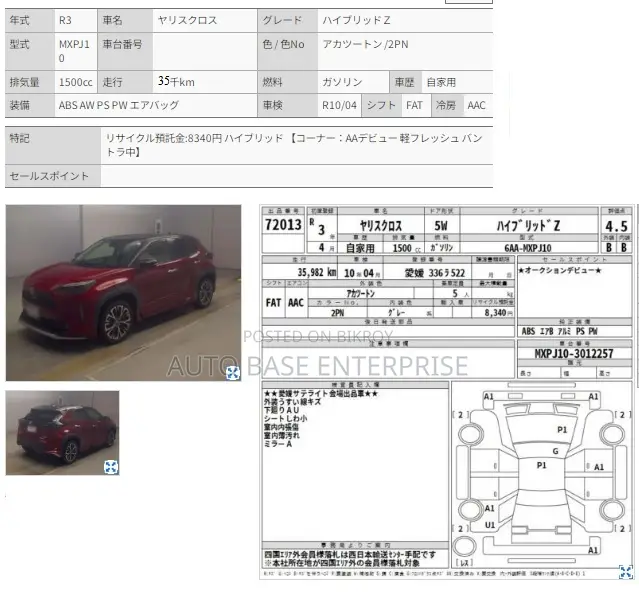Open the large red car front photo
This screenshot has width=639, height=592.
pos(123,293)
